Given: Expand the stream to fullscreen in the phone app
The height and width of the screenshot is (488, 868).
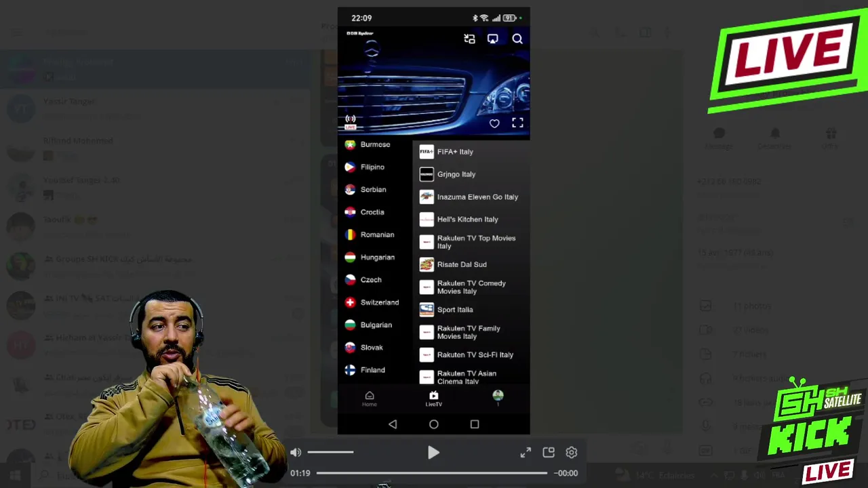Looking at the screenshot, I should pyautogui.click(x=517, y=123).
